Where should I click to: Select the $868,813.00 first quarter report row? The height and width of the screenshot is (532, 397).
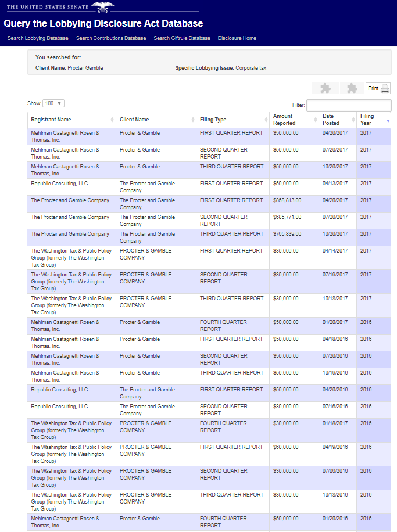pos(209,204)
